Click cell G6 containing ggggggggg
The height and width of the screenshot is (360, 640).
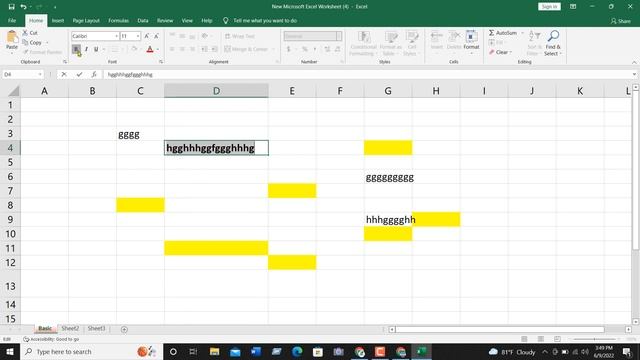(x=388, y=177)
